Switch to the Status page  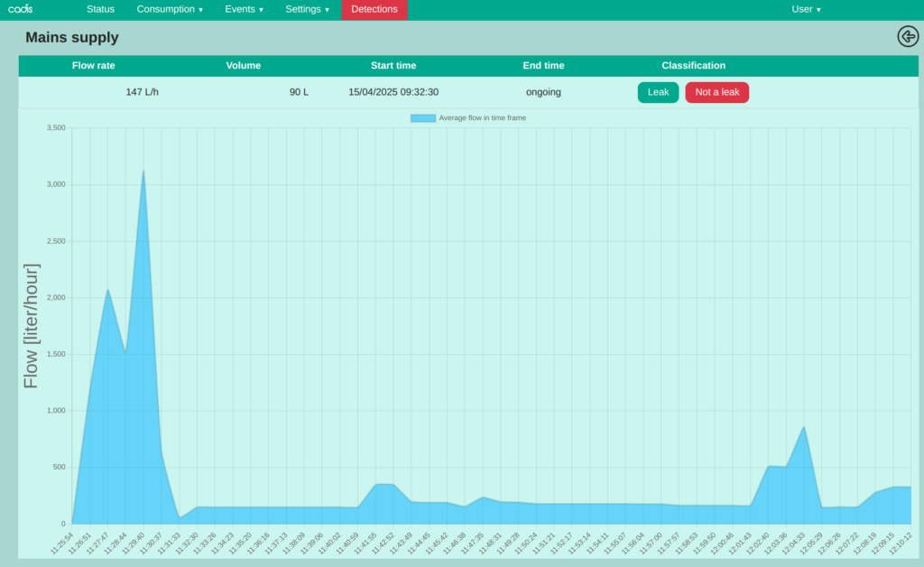[100, 9]
